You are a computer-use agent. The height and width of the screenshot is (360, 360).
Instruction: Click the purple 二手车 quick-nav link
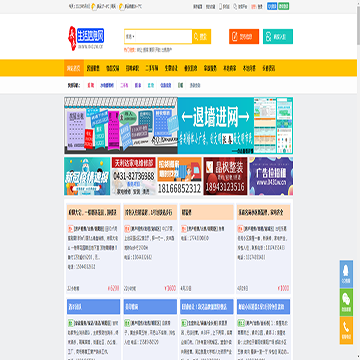pyautogui.click(x=124, y=85)
